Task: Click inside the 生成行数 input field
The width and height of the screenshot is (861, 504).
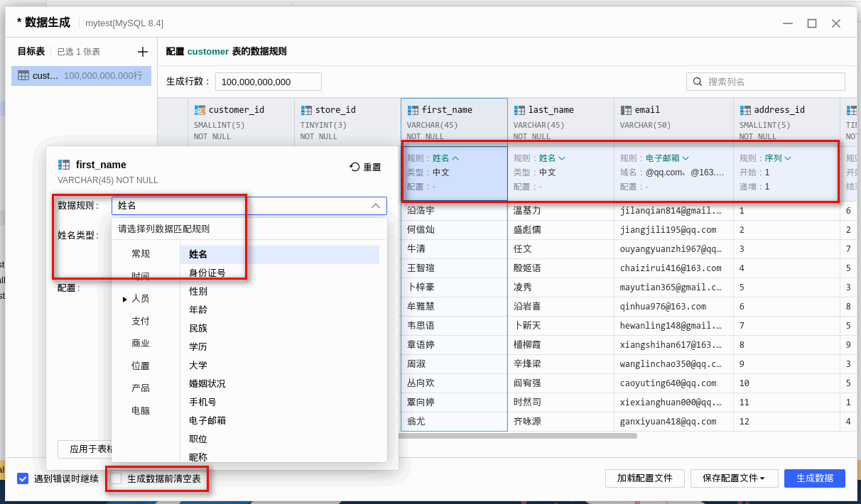Action: pos(268,81)
